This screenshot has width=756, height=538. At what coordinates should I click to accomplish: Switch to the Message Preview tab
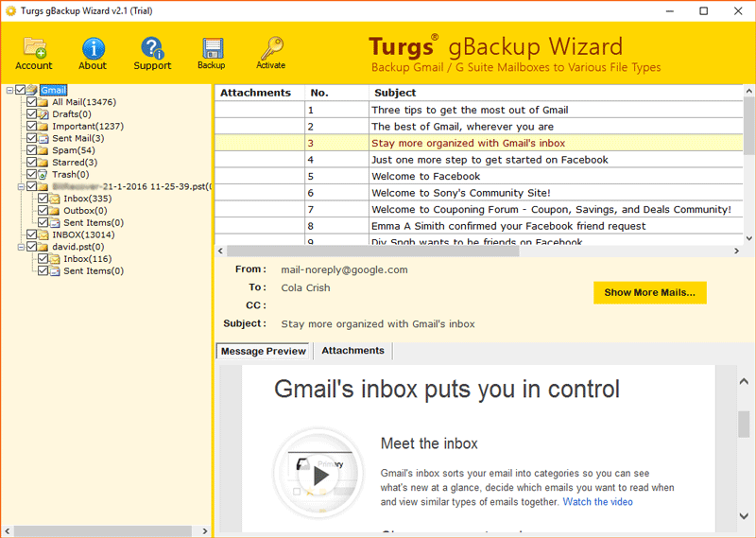point(264,351)
